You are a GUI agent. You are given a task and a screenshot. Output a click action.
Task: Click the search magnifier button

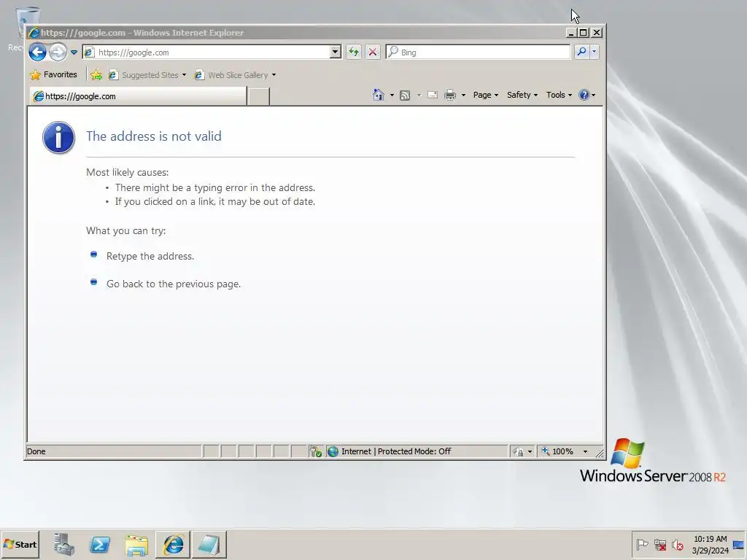pyautogui.click(x=581, y=52)
